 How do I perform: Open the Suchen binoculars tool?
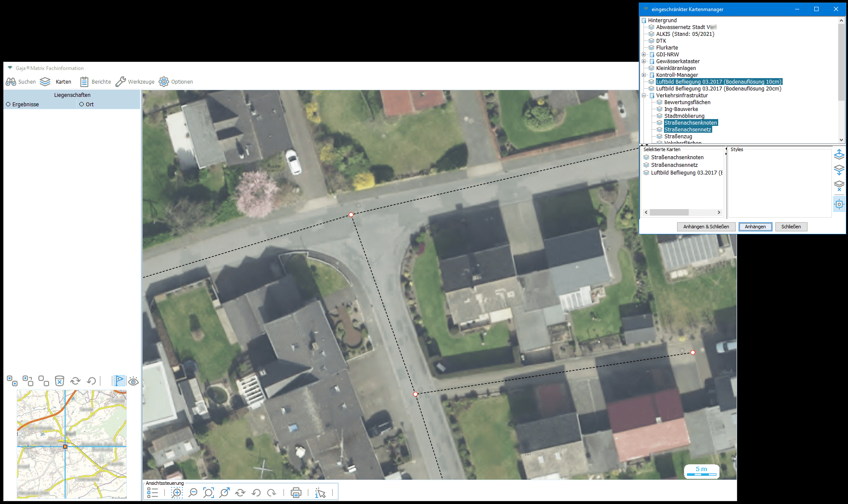point(20,82)
